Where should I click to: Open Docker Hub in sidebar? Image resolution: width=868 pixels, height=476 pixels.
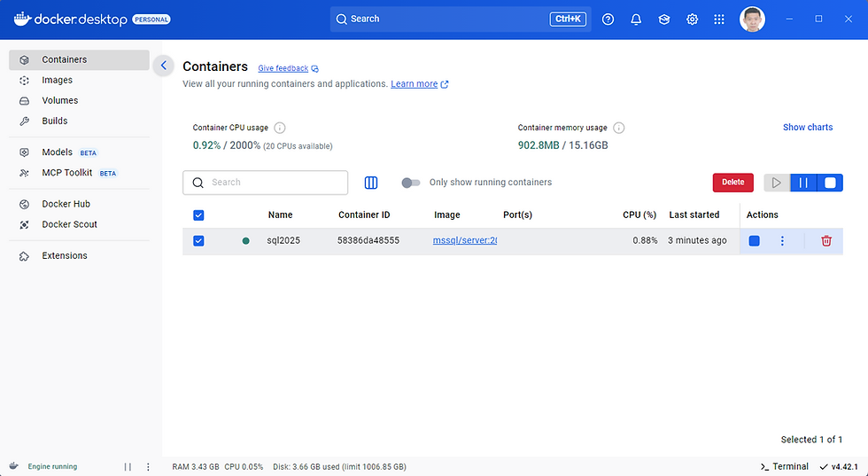(79, 204)
